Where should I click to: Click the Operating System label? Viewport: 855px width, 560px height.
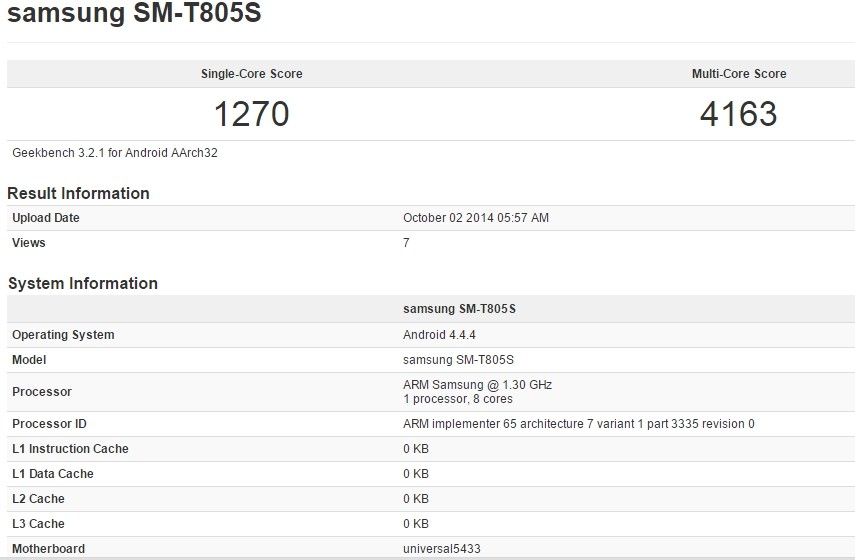point(63,335)
